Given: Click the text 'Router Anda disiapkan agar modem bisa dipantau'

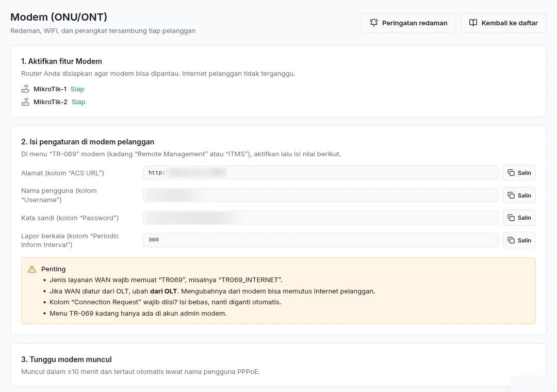Looking at the screenshot, I should point(101,74).
